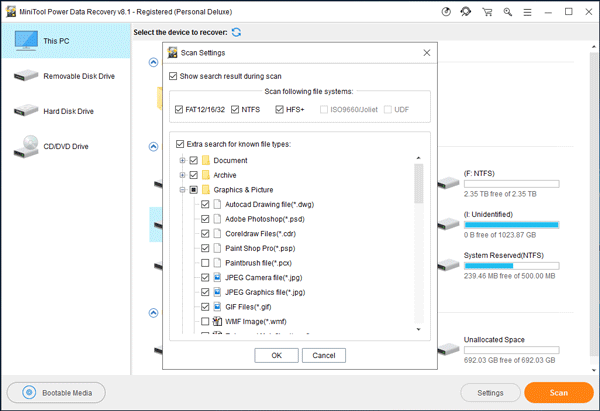Click the System Reserved drive icon

tap(448, 265)
